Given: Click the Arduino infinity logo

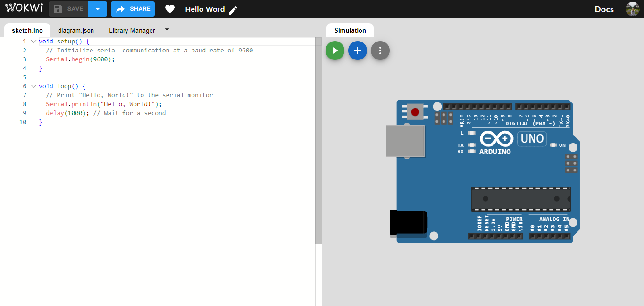Looking at the screenshot, I should pyautogui.click(x=497, y=139).
